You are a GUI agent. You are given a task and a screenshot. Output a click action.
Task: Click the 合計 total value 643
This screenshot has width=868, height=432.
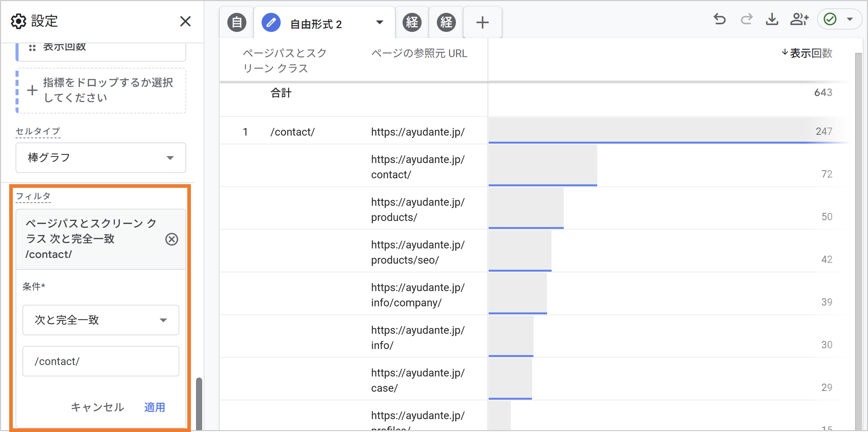(x=823, y=92)
